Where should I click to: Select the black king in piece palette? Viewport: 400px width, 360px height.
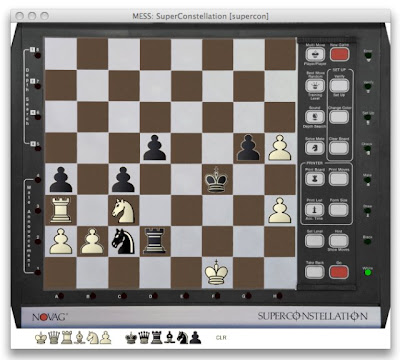click(x=131, y=338)
